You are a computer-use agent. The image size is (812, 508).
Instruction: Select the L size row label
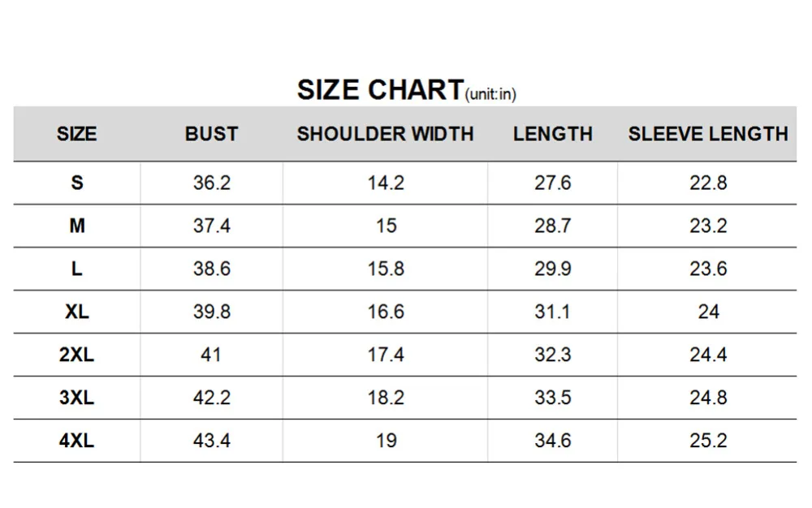tap(76, 269)
